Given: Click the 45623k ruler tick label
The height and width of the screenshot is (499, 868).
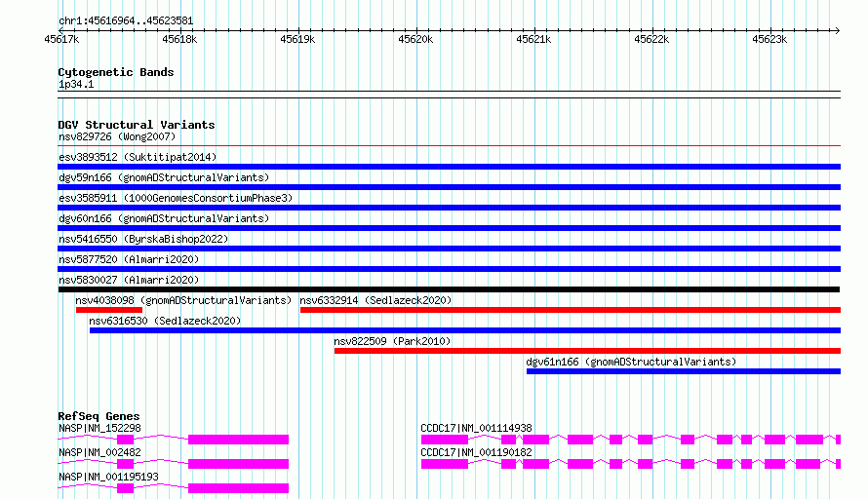Looking at the screenshot, I should click(769, 39).
